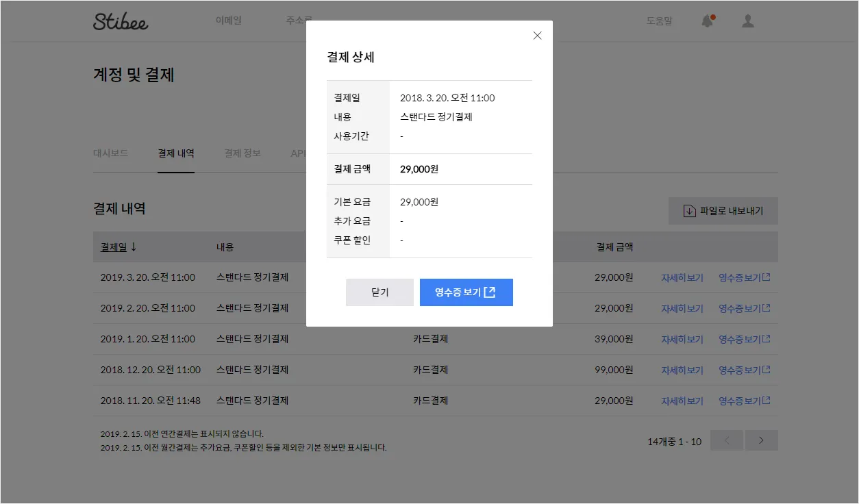Click 자세히보기 for 2018. 11. 20. payment
859x504 pixels.
pyautogui.click(x=682, y=401)
